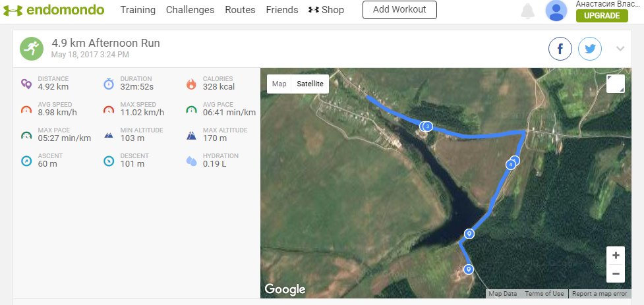Click kilometer marker 3 on route
The width and height of the screenshot is (644, 305).
[x=427, y=126]
